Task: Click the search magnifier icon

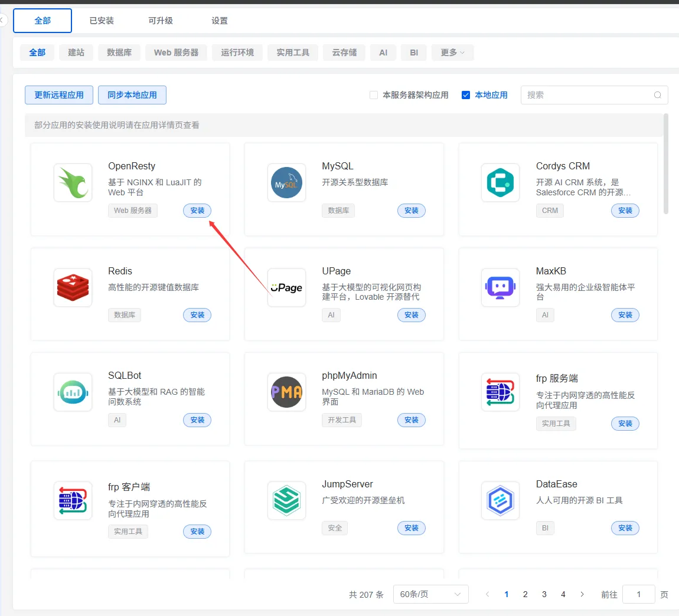Action: [x=658, y=95]
